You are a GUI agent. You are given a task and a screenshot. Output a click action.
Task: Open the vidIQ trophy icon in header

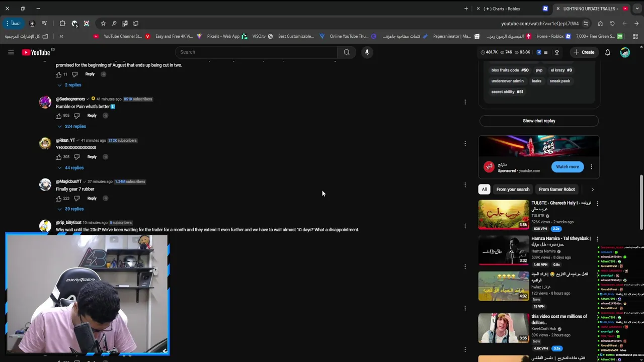coord(557,52)
